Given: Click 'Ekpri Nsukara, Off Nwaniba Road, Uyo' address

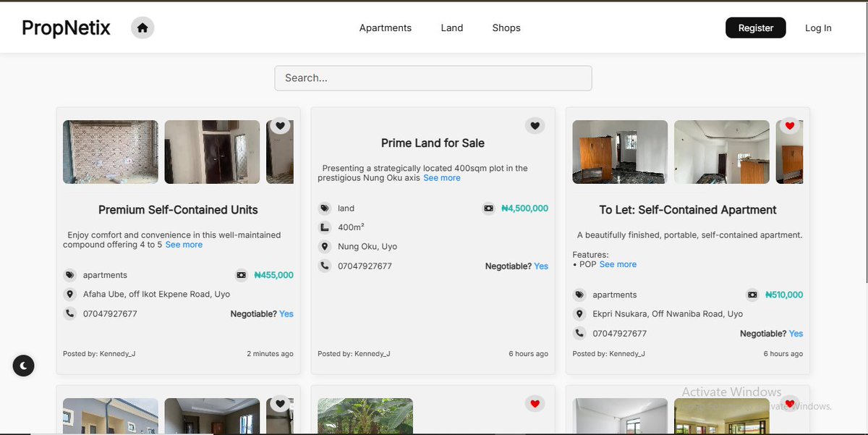Looking at the screenshot, I should (x=668, y=314).
